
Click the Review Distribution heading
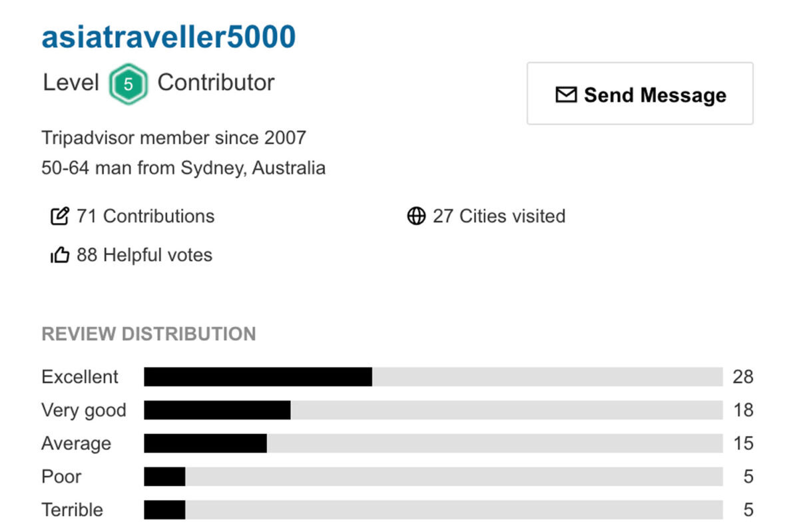[148, 334]
